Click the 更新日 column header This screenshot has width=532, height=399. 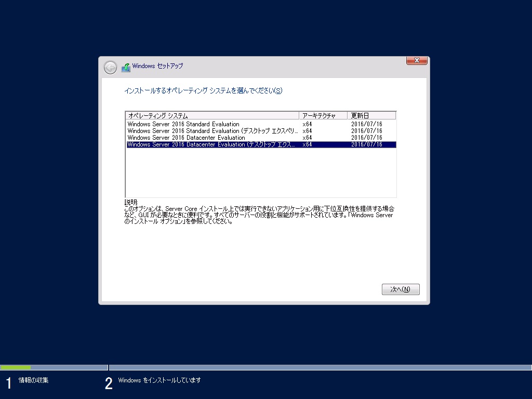pos(371,116)
